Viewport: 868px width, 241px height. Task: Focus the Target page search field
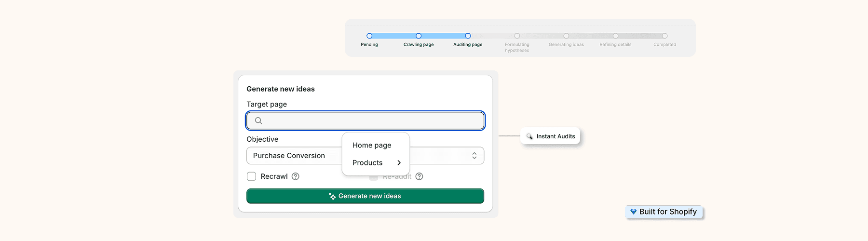pos(371,120)
